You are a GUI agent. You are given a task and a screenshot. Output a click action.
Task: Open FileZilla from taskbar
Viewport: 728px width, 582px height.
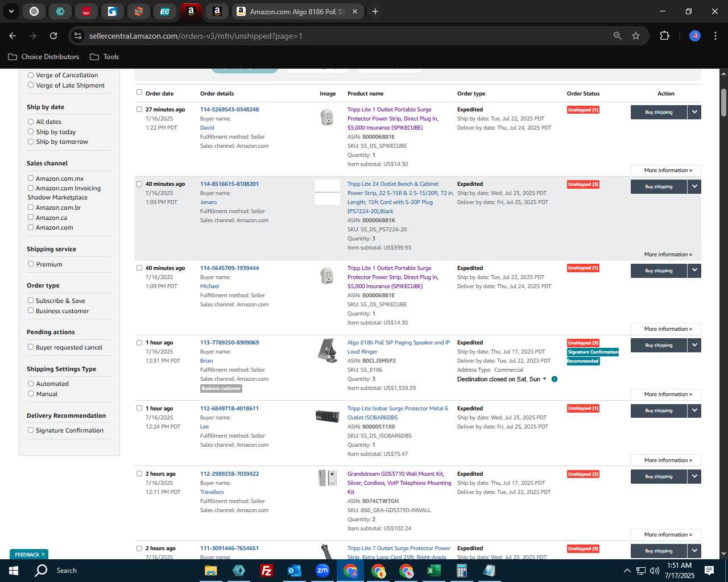click(x=266, y=571)
